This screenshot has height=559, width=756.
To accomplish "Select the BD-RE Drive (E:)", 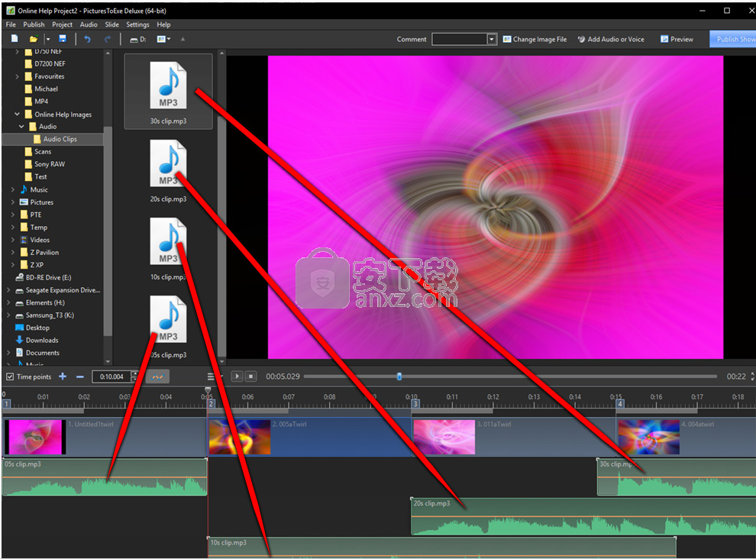I will pyautogui.click(x=44, y=277).
